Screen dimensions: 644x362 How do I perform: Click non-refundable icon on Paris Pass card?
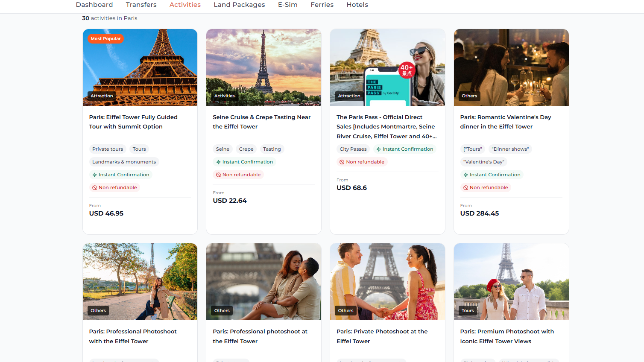tap(342, 162)
